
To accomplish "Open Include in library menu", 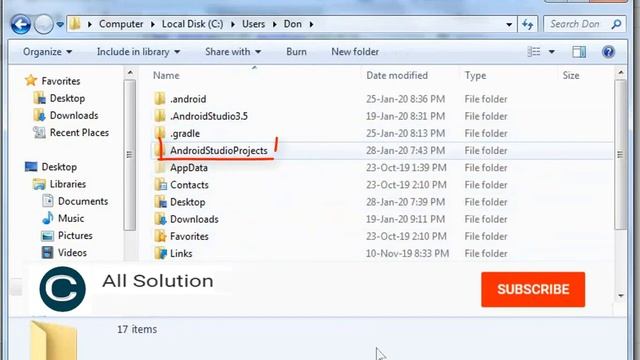I will click(138, 52).
